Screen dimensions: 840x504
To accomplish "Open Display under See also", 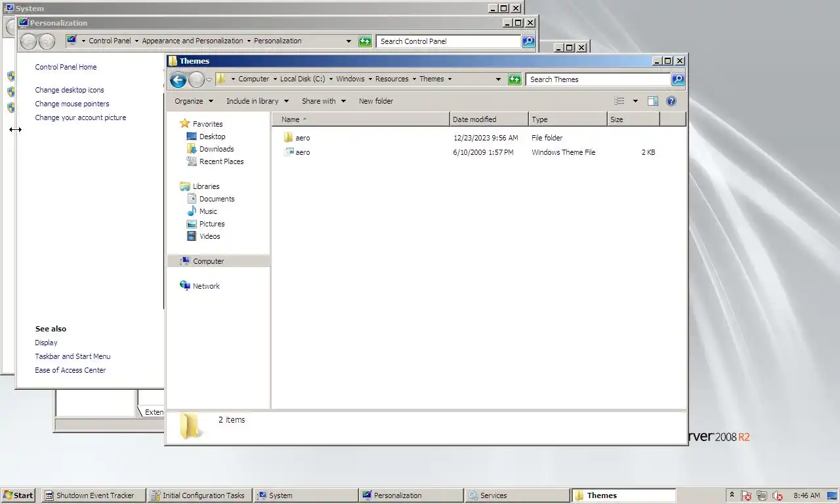I will (46, 343).
